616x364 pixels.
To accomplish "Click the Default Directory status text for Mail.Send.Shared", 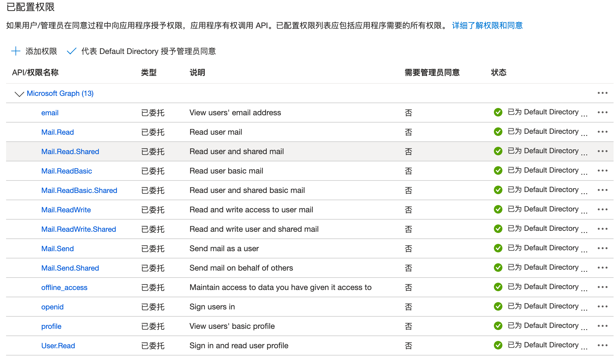I will click(x=548, y=268).
